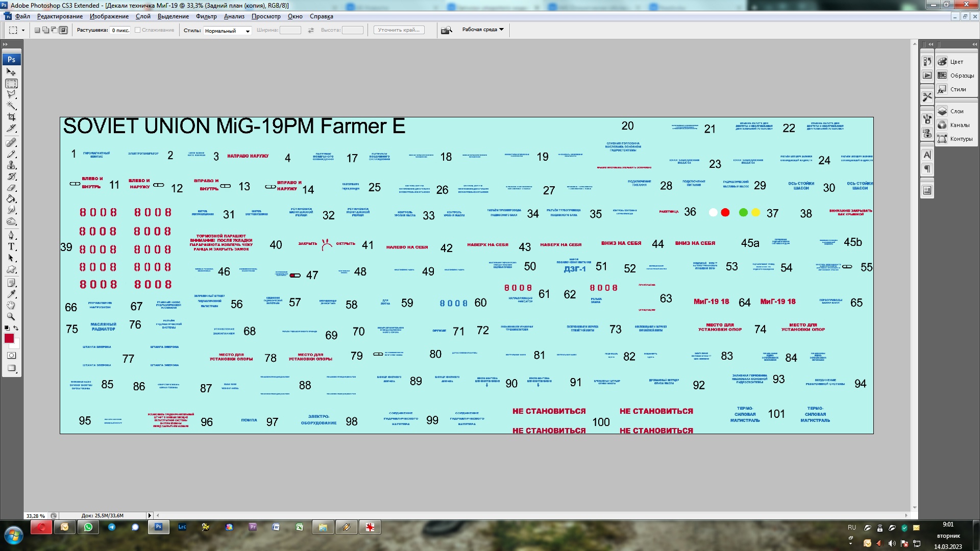Image resolution: width=980 pixels, height=551 pixels.
Task: Select the Magic Wand tool
Action: (11, 106)
